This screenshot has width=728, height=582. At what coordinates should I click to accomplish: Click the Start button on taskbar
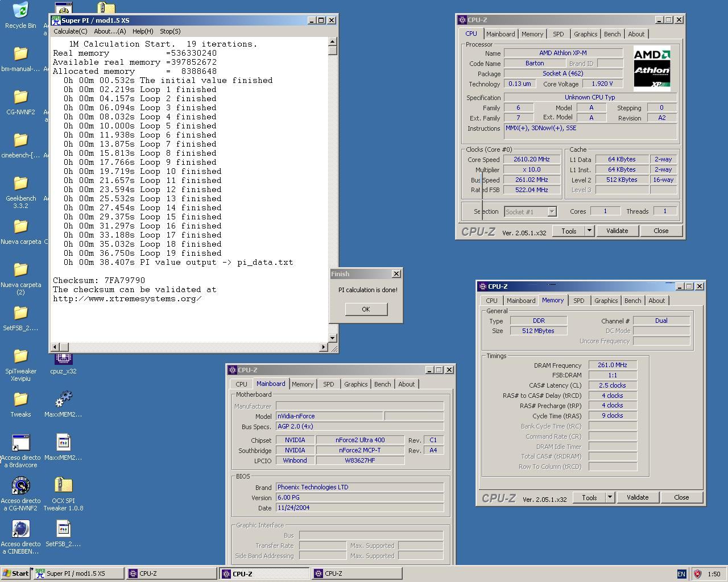[15, 573]
